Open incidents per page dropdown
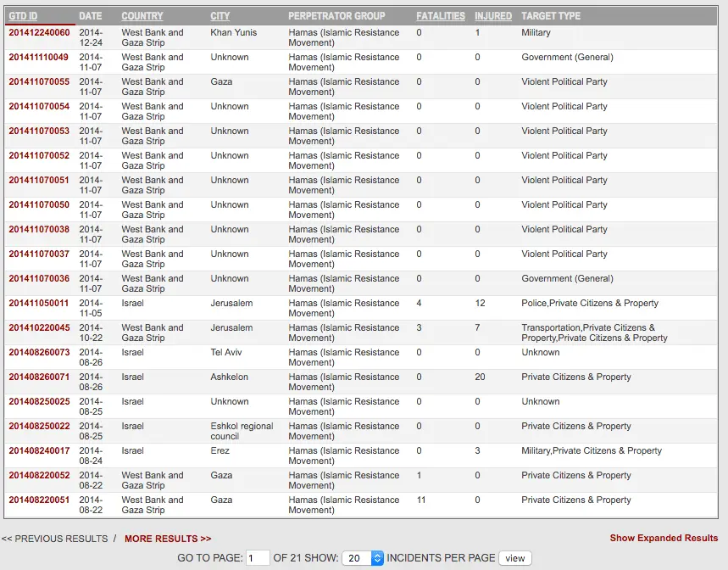Image resolution: width=728 pixels, height=570 pixels. click(363, 558)
